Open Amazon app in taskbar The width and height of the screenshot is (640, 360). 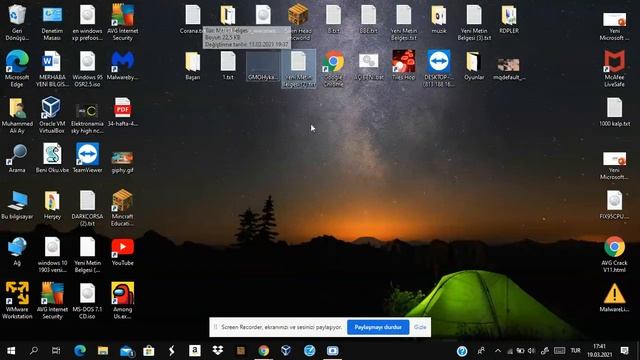coord(195,351)
